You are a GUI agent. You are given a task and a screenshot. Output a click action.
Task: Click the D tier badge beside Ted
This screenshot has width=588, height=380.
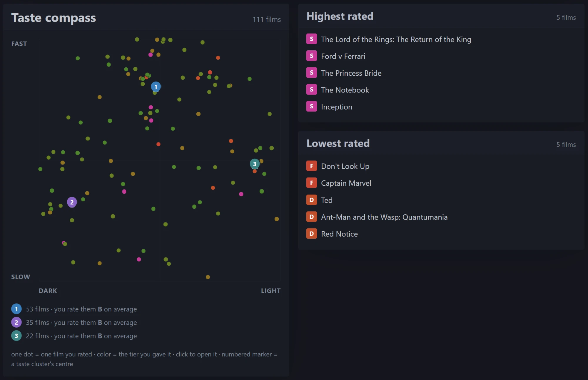point(312,200)
